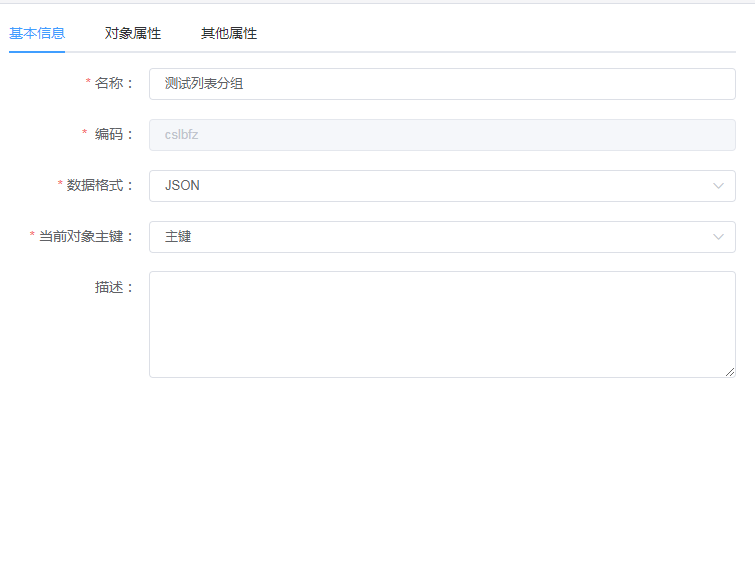Open the 对象属性 tab
Image resolution: width=755 pixels, height=587 pixels.
(133, 33)
